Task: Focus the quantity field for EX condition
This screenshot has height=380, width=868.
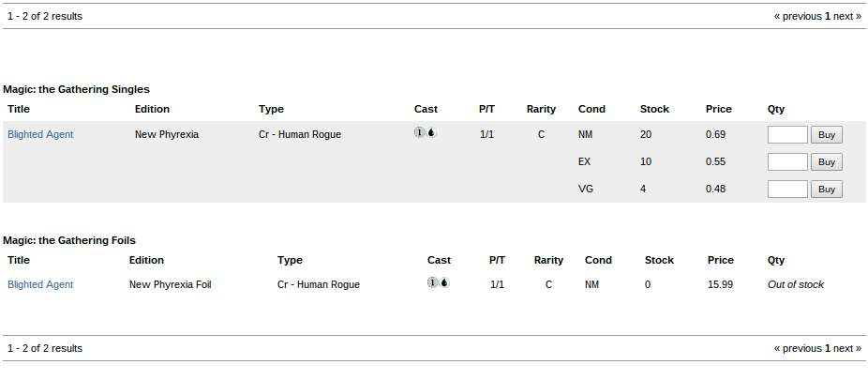Action: click(787, 161)
